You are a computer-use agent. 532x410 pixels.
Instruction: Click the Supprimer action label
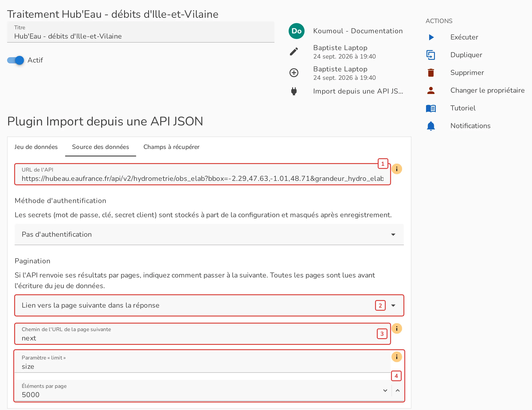coord(467,72)
